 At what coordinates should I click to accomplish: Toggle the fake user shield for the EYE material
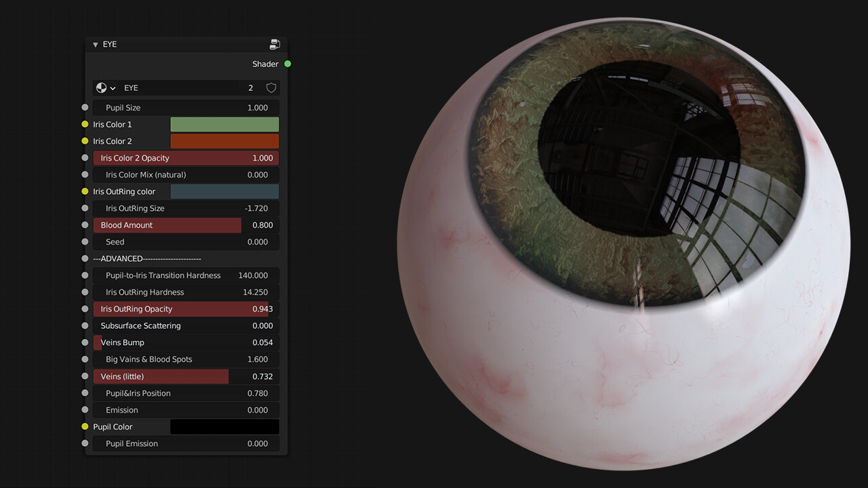coord(271,87)
